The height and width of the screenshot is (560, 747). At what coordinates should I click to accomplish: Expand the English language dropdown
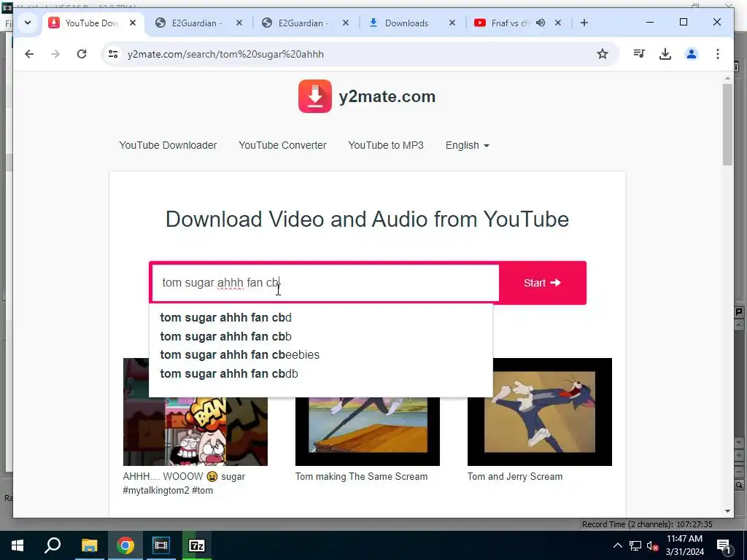click(x=468, y=145)
